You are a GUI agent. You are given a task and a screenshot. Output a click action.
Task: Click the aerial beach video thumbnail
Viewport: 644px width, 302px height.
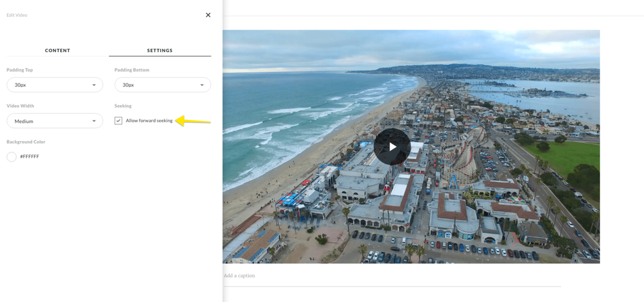pos(411,146)
